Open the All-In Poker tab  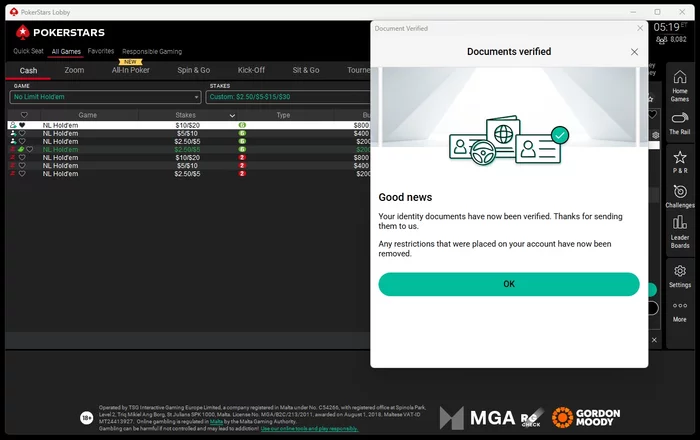tap(130, 70)
